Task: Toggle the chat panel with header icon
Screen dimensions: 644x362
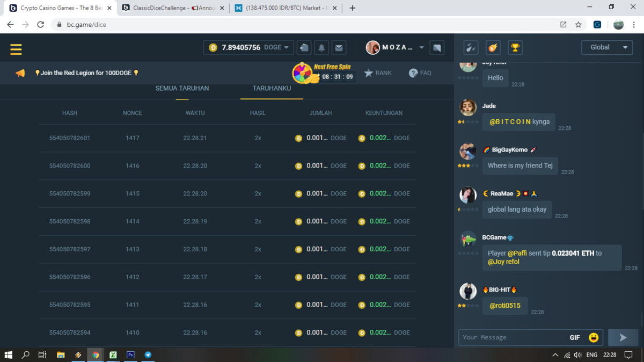Action: [x=437, y=48]
